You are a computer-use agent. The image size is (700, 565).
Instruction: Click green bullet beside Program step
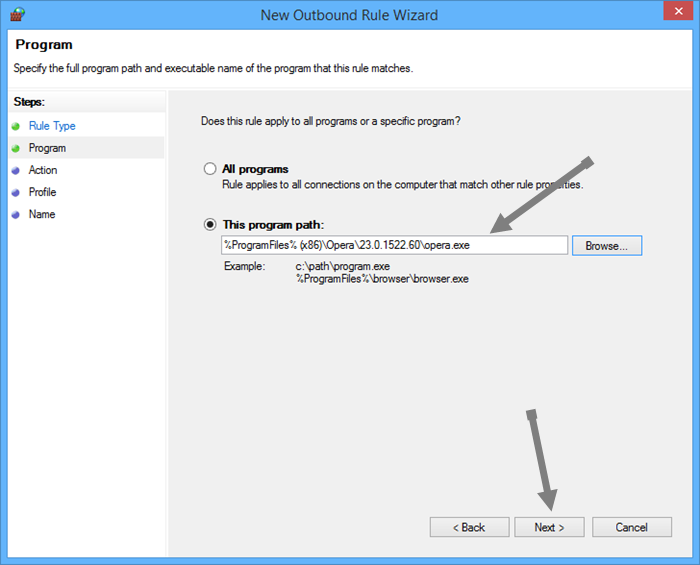(x=16, y=148)
